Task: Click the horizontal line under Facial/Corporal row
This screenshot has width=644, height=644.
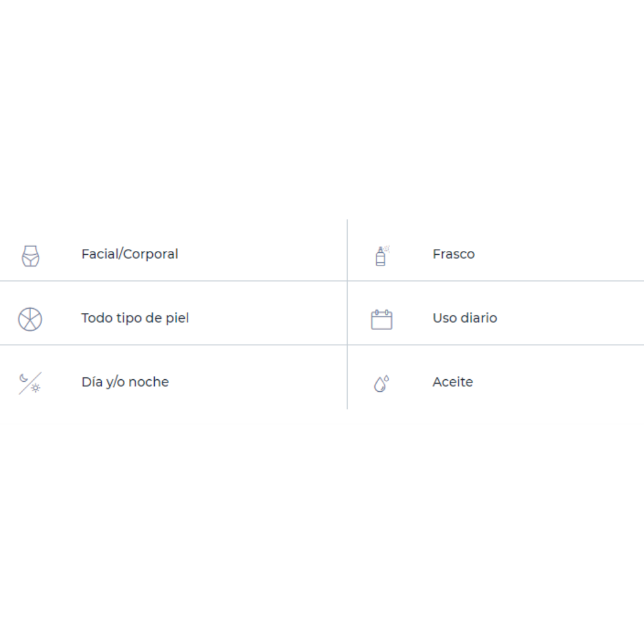Action: click(x=174, y=281)
